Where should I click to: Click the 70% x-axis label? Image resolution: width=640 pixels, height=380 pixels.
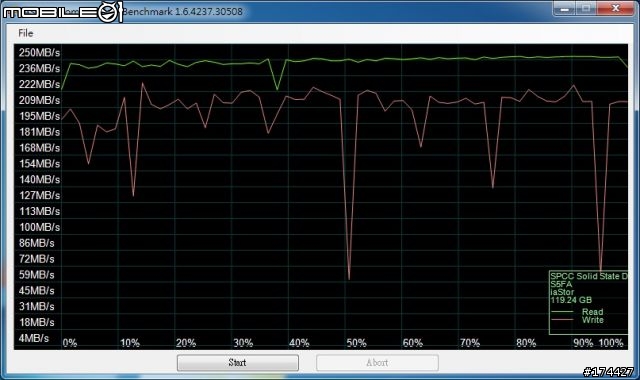click(470, 343)
